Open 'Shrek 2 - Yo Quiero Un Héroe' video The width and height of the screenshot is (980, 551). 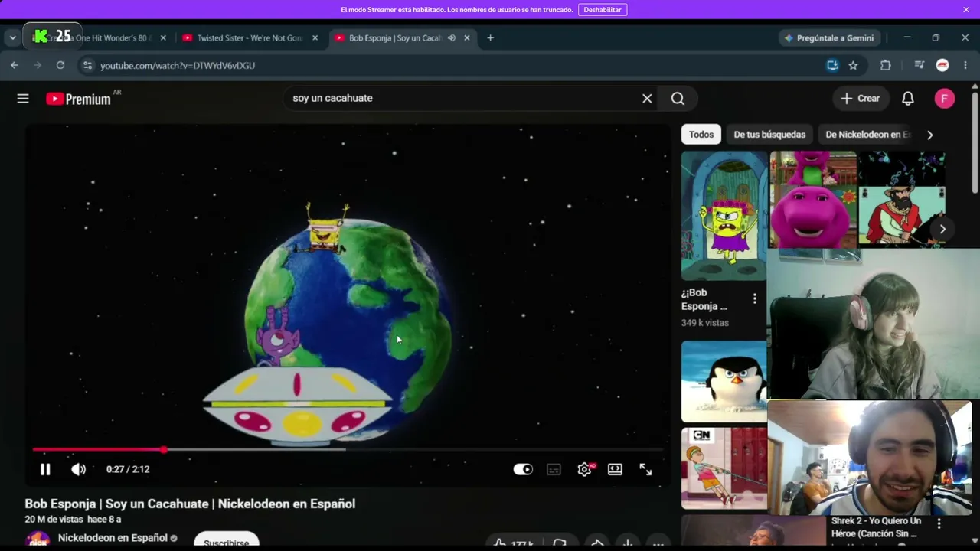pyautogui.click(x=876, y=527)
